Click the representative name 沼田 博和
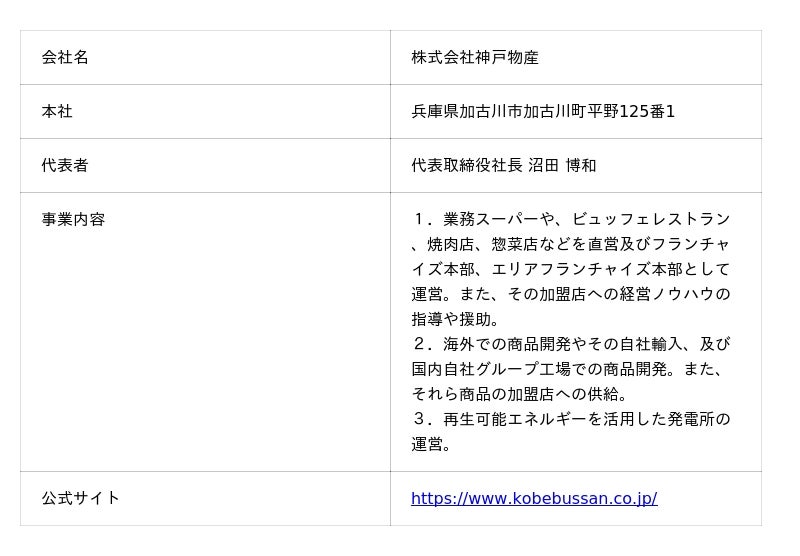This screenshot has width=800, height=556. (562, 165)
